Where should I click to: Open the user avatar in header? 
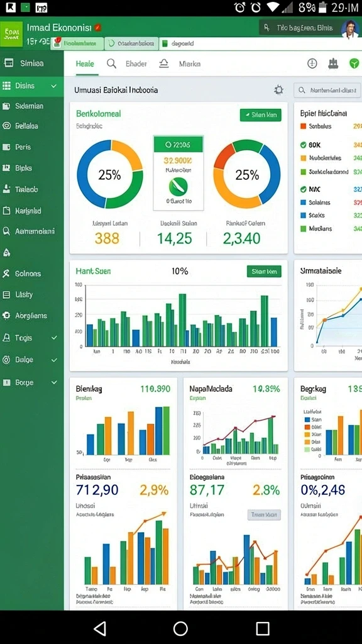(350, 29)
